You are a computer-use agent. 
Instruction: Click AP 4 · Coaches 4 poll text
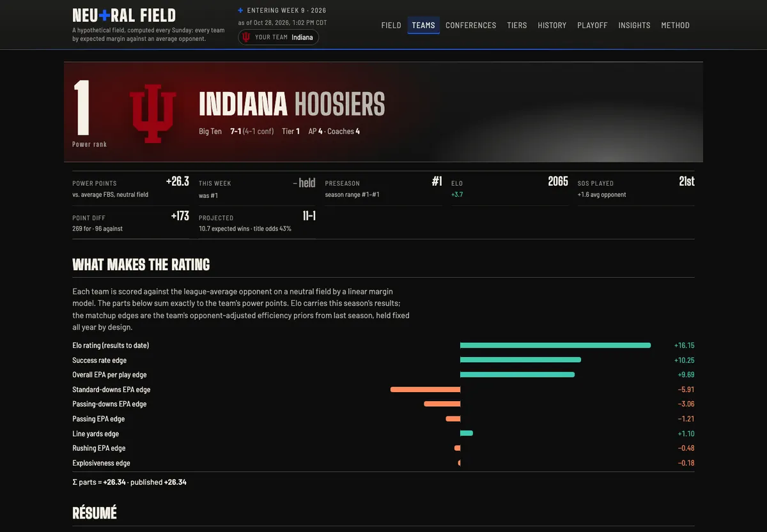click(334, 132)
